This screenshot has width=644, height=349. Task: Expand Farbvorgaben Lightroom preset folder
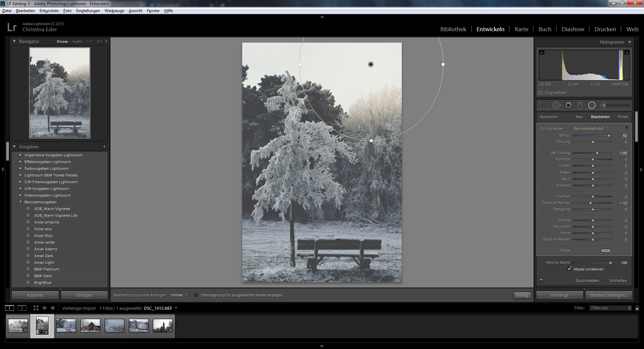(x=21, y=168)
